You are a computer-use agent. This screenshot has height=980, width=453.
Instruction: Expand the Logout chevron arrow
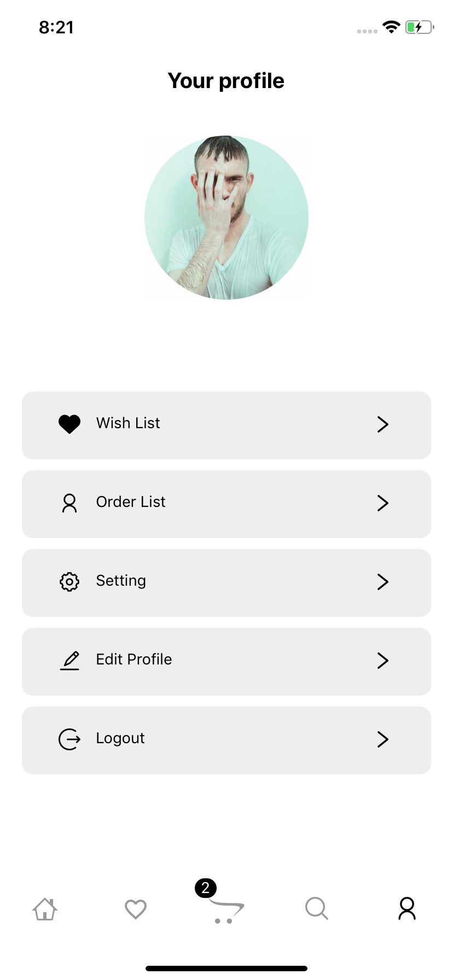[383, 739]
